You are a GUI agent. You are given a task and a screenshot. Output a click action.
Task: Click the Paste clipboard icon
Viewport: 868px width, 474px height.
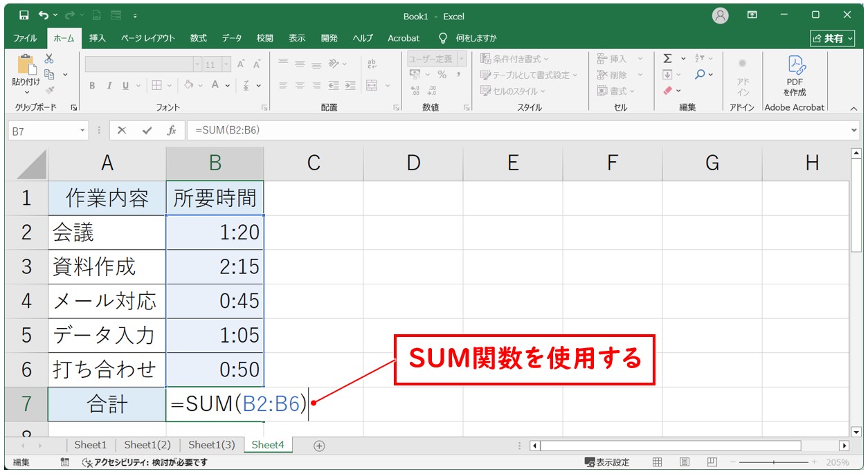pos(26,65)
